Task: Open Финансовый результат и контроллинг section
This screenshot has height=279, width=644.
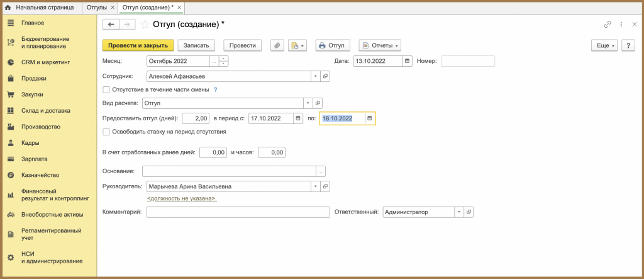Action: [x=55, y=195]
